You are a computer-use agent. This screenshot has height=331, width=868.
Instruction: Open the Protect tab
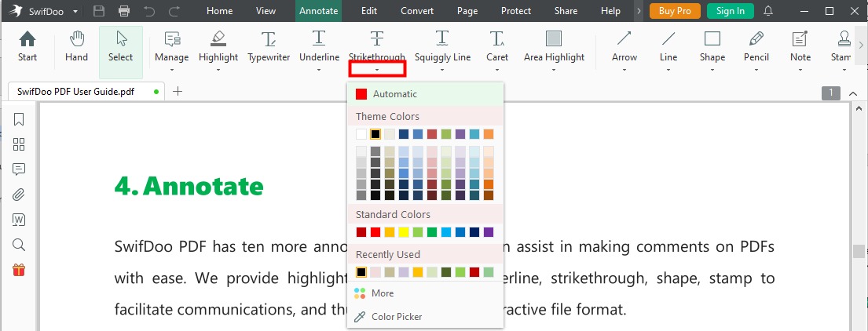pos(516,11)
